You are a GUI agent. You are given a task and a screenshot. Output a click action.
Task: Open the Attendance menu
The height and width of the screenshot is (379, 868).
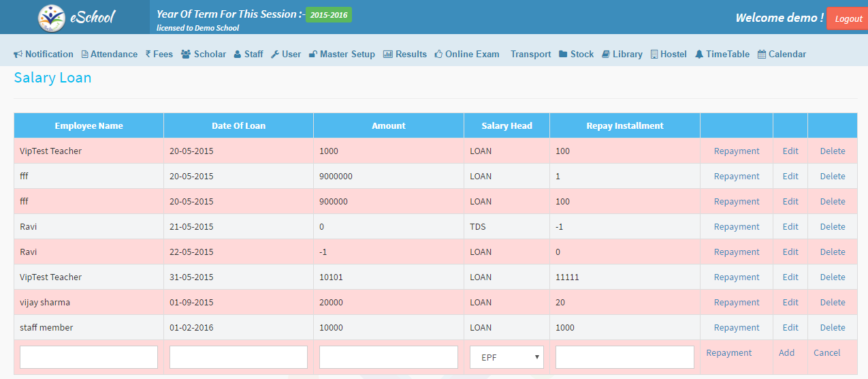click(x=110, y=54)
